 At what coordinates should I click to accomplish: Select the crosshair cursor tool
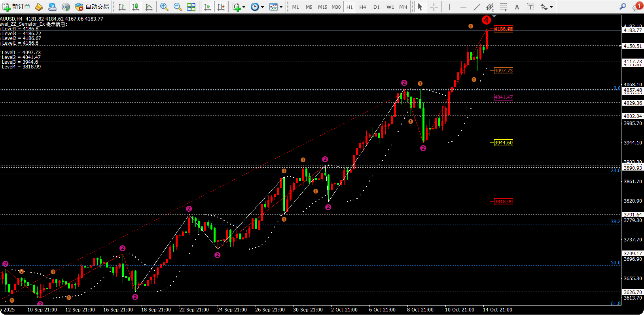pos(434,7)
